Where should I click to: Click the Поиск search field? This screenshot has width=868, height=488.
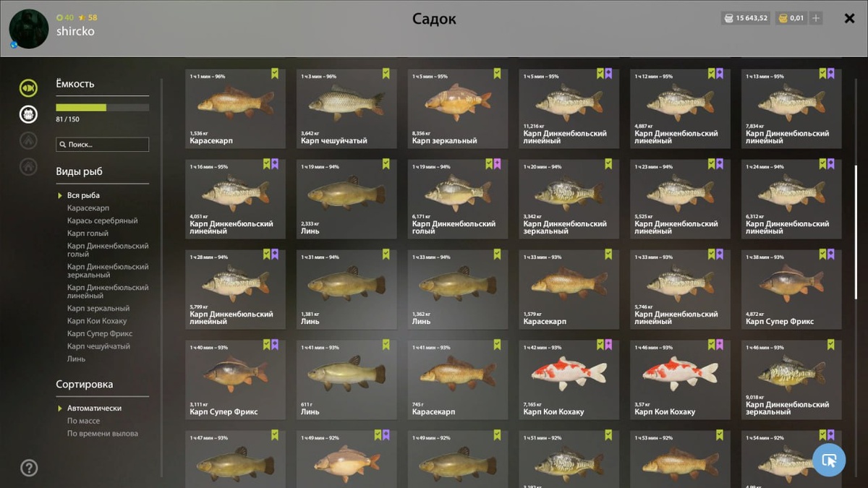coord(103,145)
